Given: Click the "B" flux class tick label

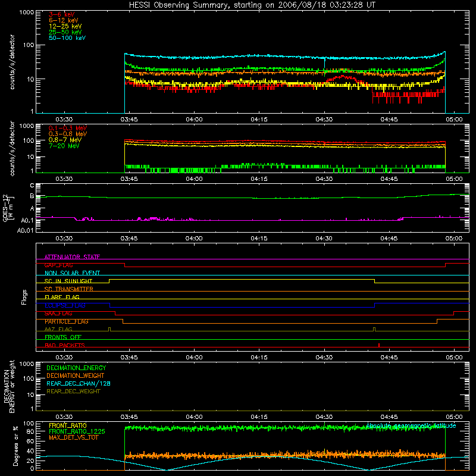Looking at the screenshot, I should (x=32, y=196).
